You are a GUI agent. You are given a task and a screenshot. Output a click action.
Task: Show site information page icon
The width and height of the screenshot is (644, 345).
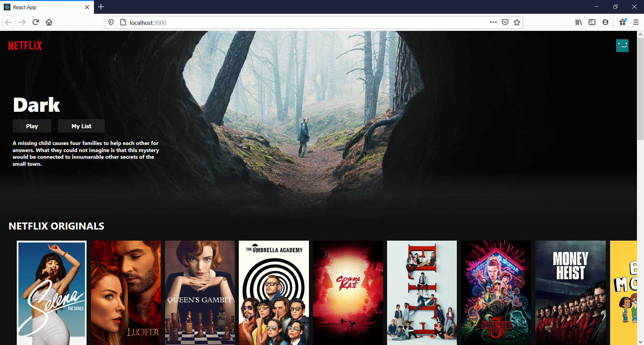123,22
